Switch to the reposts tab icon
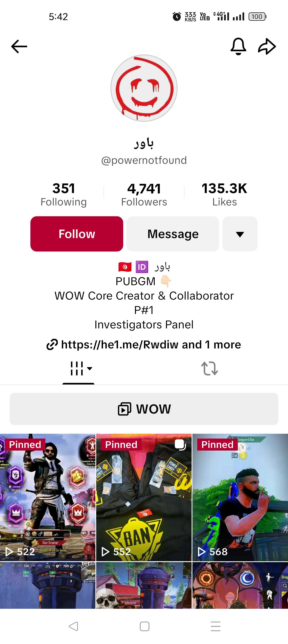 (210, 368)
